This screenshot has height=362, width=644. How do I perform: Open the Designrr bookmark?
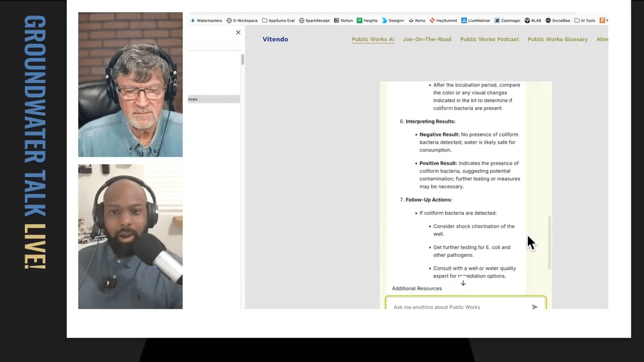click(x=393, y=21)
